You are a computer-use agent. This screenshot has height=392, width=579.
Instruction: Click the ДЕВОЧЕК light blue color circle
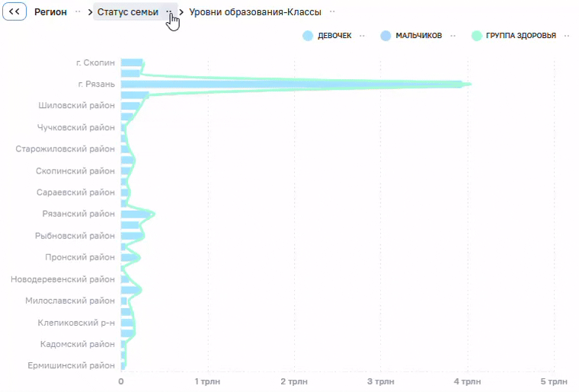pos(308,36)
